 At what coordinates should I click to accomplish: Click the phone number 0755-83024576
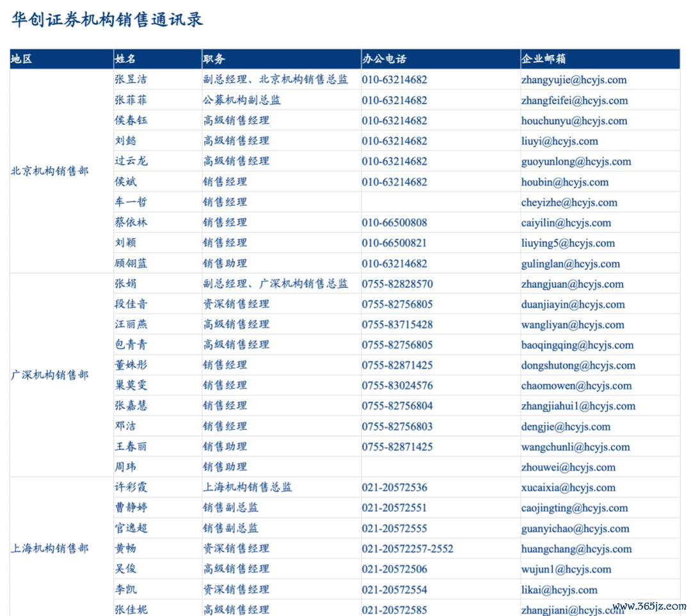[397, 386]
